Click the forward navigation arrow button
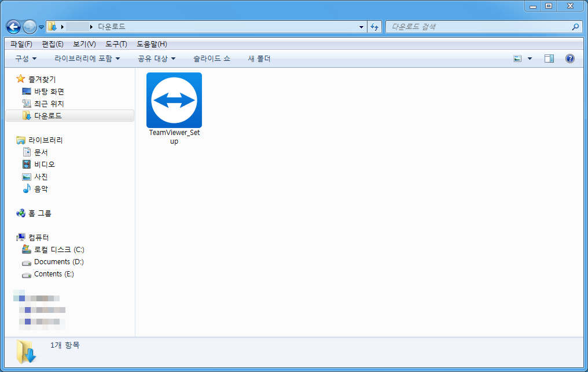The width and height of the screenshot is (588, 372). (30, 27)
